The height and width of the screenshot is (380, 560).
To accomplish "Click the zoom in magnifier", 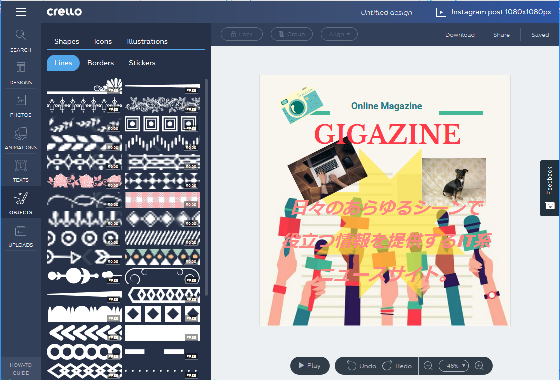I will pyautogui.click(x=479, y=366).
